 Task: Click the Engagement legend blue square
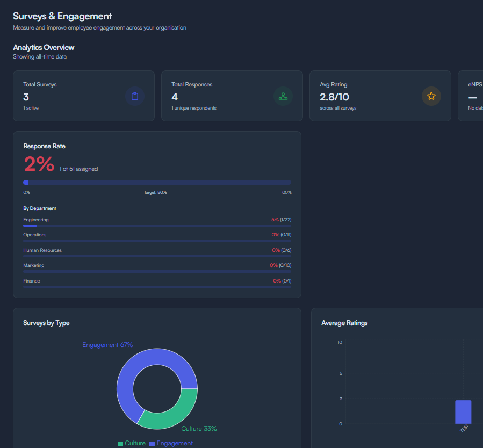pyautogui.click(x=152, y=443)
